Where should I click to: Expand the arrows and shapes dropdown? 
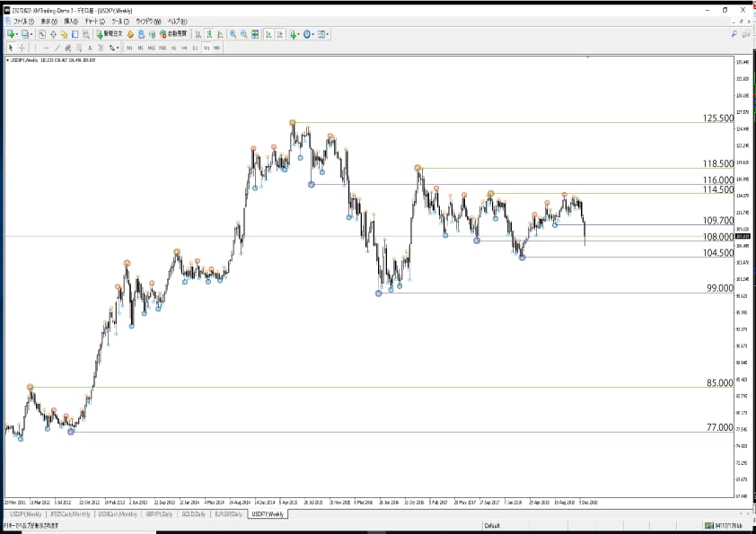(x=114, y=48)
